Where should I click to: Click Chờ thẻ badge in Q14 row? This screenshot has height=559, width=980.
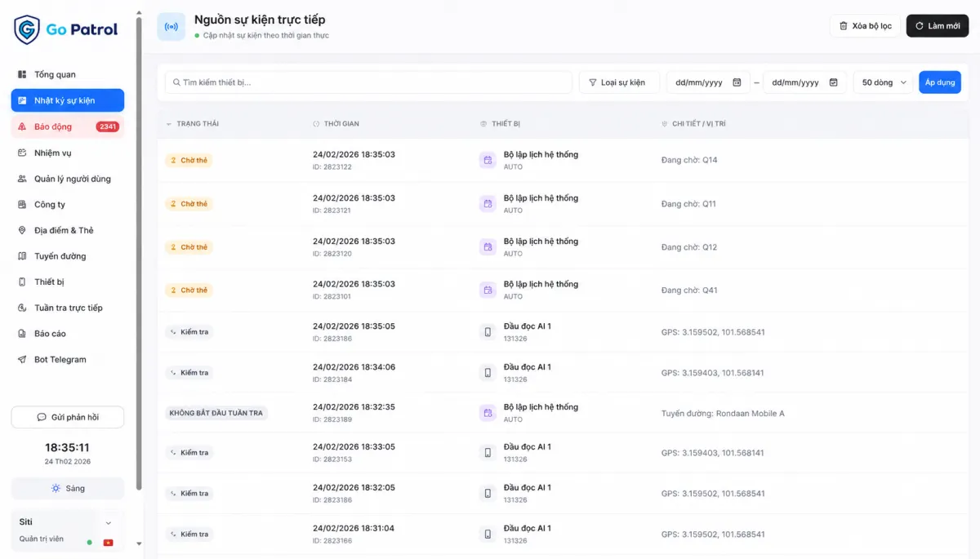coord(189,160)
